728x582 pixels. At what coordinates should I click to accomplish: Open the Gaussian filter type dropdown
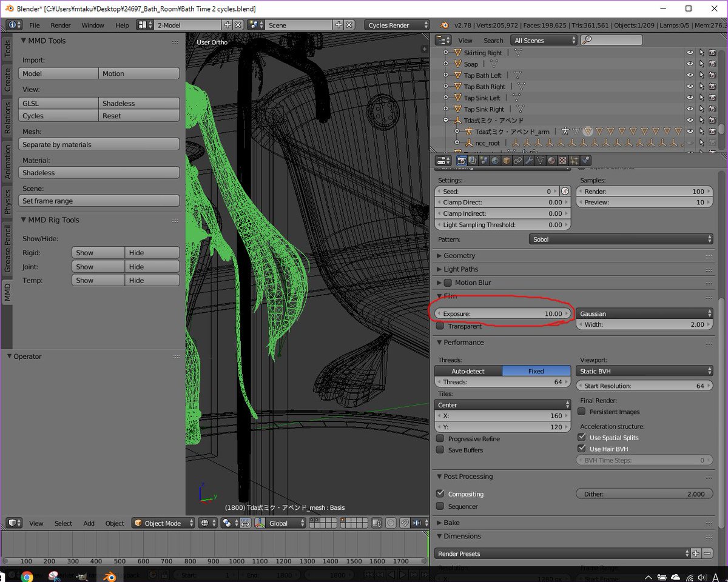click(x=644, y=313)
